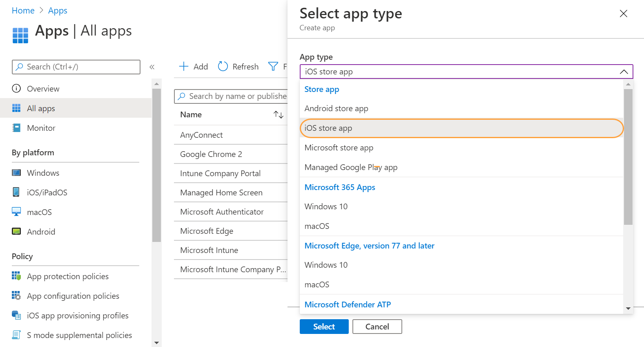Open the Intune Company Portal row
The width and height of the screenshot is (644, 347).
[x=231, y=173]
